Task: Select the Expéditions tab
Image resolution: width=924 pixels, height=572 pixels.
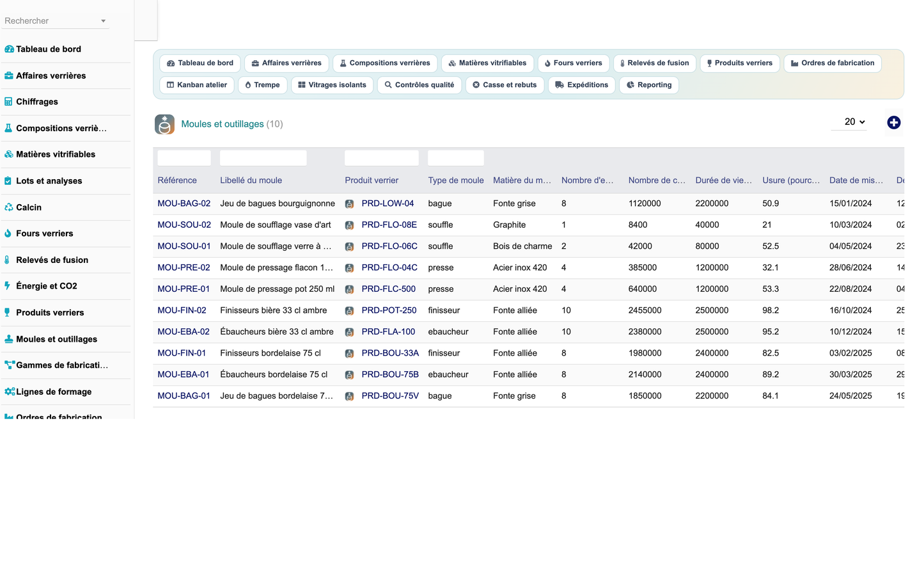Action: pyautogui.click(x=582, y=85)
